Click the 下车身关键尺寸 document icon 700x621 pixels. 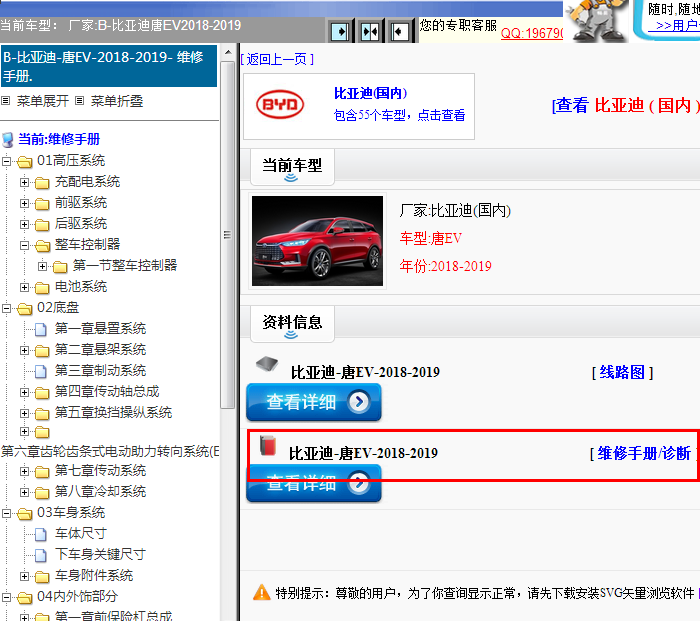click(x=41, y=555)
